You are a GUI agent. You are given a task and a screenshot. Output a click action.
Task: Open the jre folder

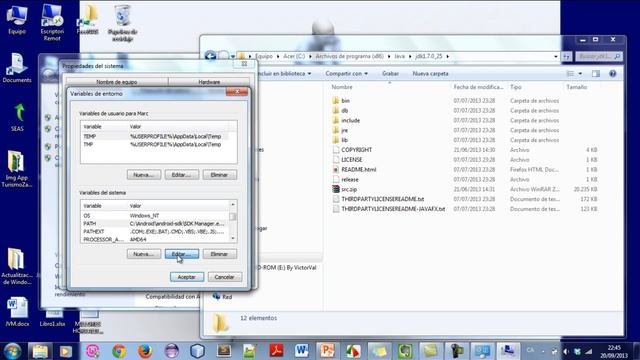[x=344, y=130]
